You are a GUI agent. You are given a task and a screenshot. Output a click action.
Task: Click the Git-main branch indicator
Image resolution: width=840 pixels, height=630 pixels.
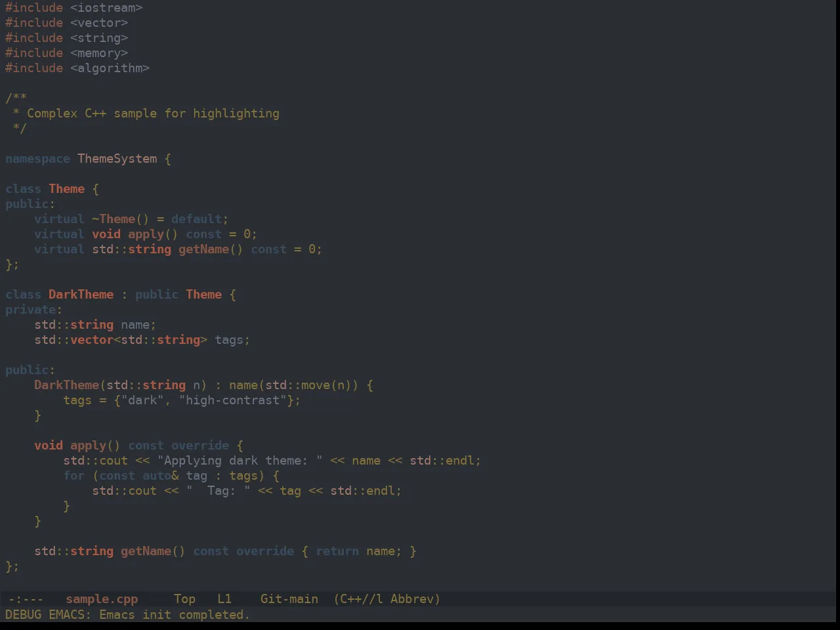(x=289, y=599)
